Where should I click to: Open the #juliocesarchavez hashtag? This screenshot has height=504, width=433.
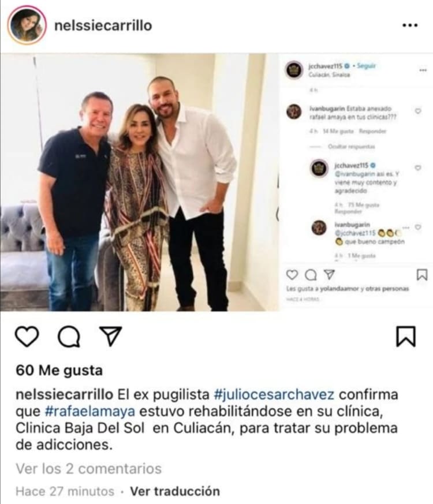click(x=274, y=394)
